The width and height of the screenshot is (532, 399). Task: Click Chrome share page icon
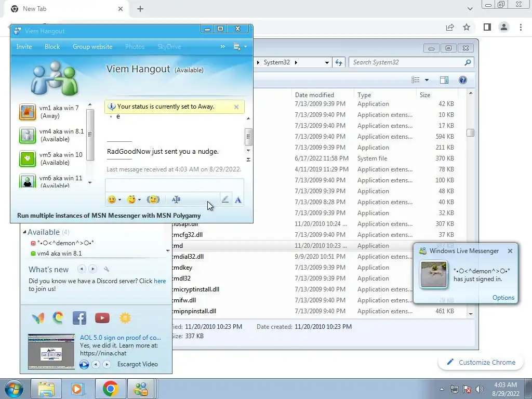(x=450, y=27)
